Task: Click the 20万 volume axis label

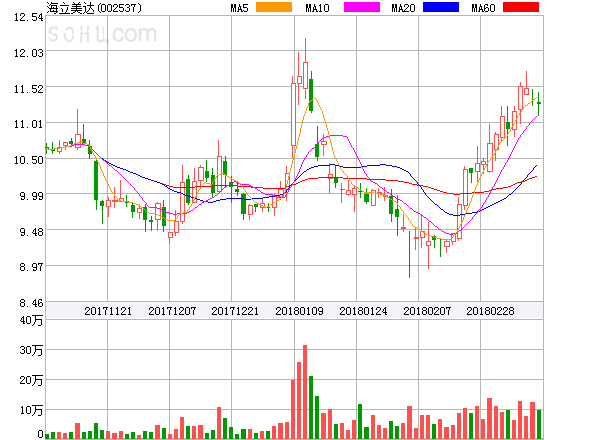Action: pos(31,380)
